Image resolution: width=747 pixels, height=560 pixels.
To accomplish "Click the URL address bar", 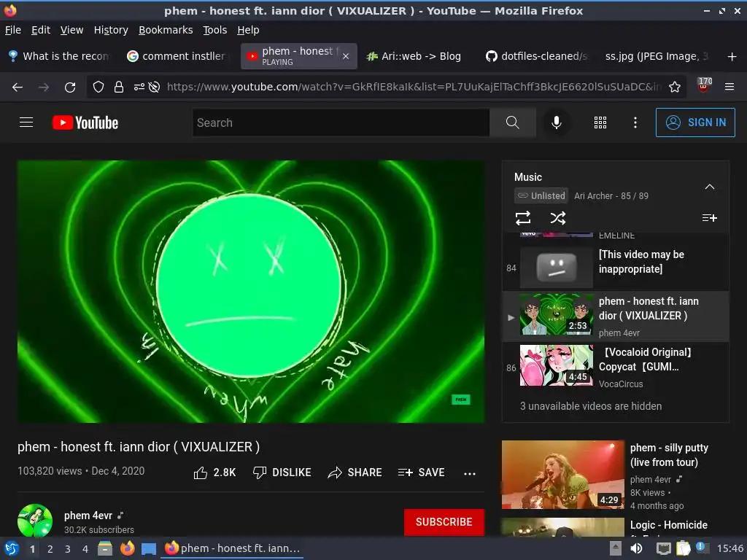I will [x=414, y=87].
